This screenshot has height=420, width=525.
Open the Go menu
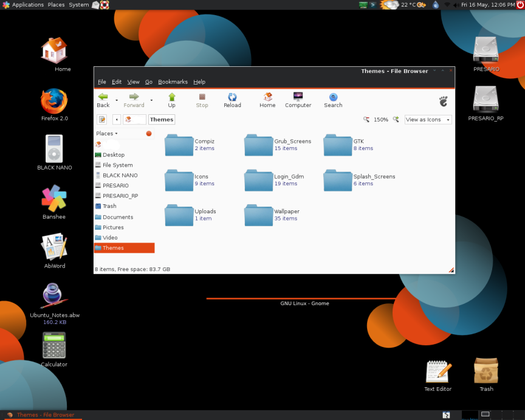click(149, 81)
